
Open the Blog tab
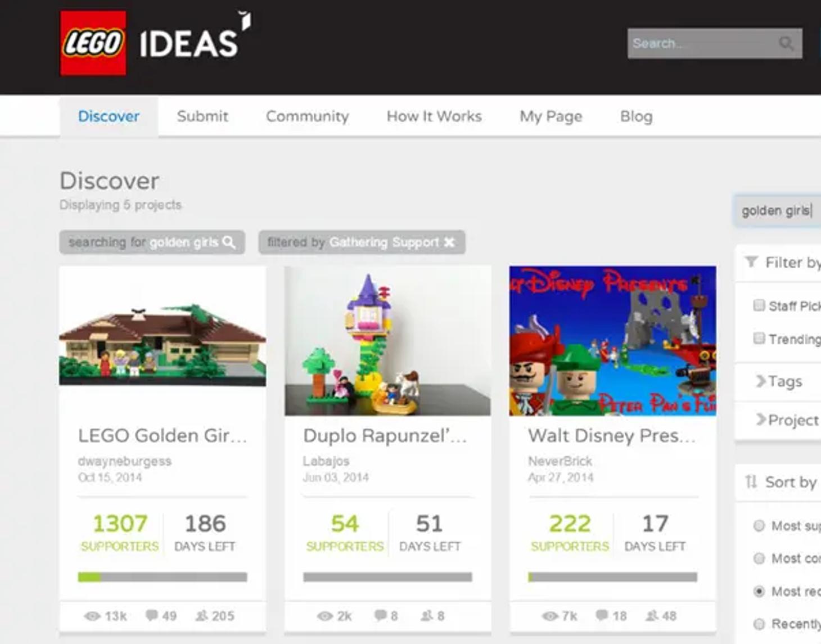[637, 116]
